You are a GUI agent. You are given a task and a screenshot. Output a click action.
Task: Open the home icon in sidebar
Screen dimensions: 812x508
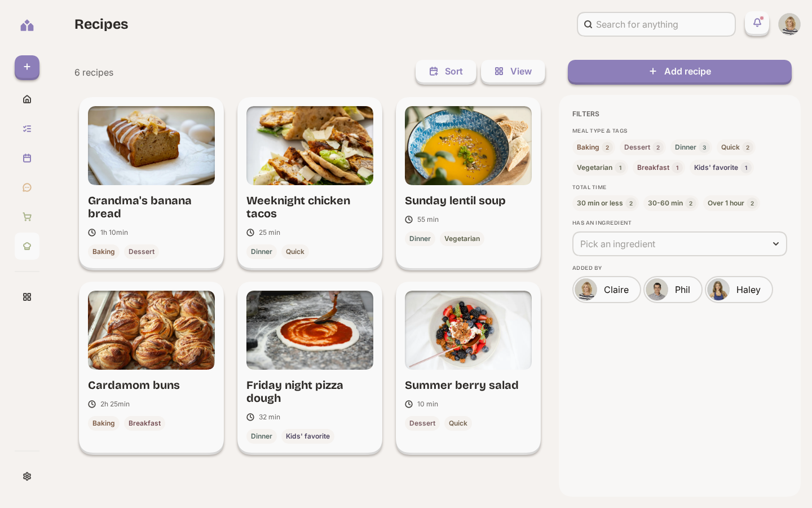pyautogui.click(x=27, y=99)
